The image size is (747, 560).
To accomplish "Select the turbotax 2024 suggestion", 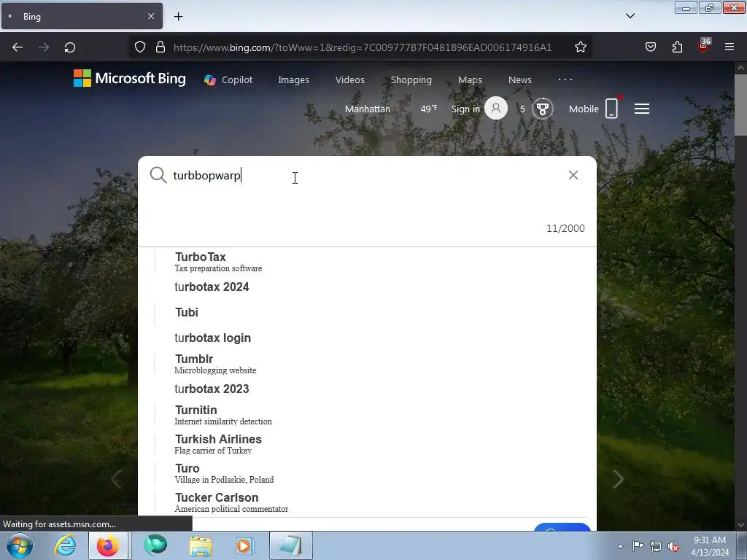I will (367, 287).
